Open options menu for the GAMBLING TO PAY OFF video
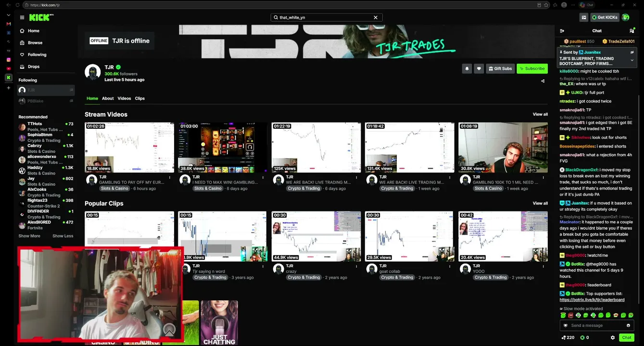The height and width of the screenshot is (346, 644). tap(170, 177)
